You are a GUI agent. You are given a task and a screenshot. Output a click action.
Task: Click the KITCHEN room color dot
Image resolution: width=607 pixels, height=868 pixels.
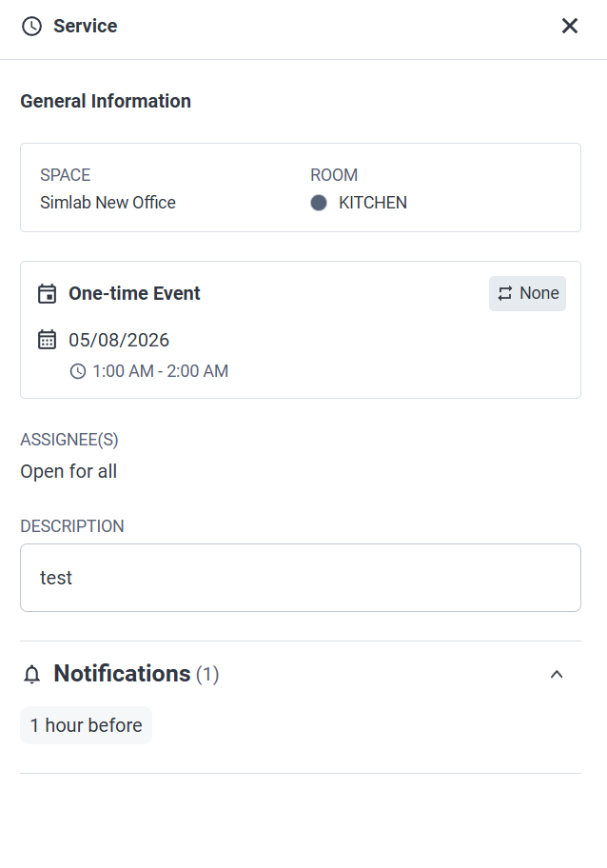click(319, 203)
